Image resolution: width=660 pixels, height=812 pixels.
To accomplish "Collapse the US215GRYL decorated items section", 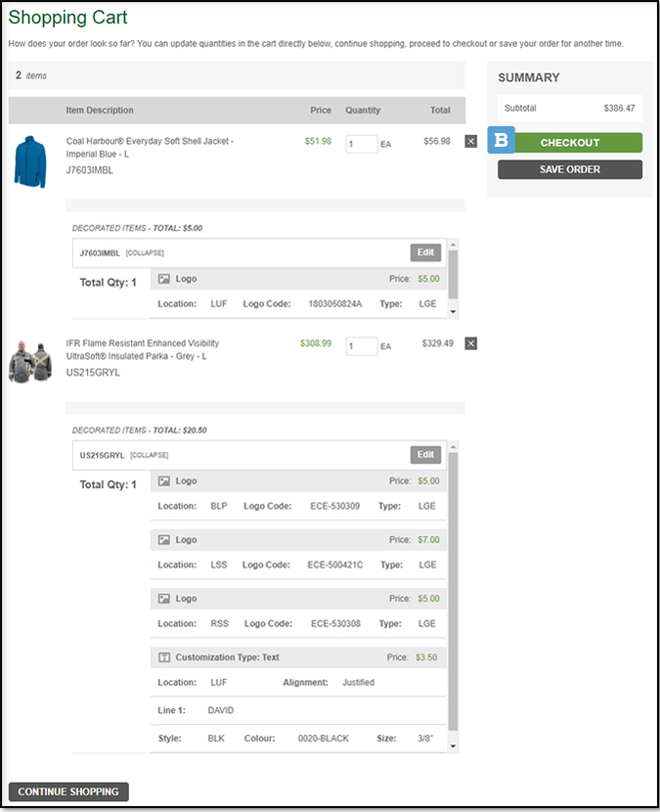I will (150, 455).
